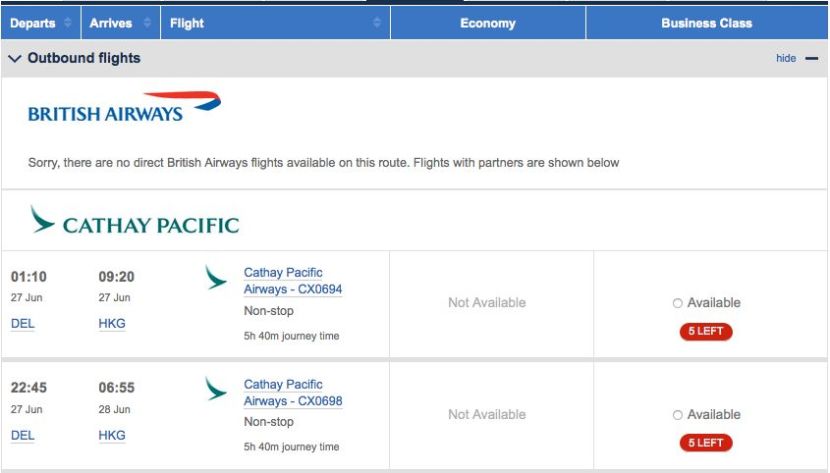
Task: Click the Business Class column header
Action: coord(706,23)
